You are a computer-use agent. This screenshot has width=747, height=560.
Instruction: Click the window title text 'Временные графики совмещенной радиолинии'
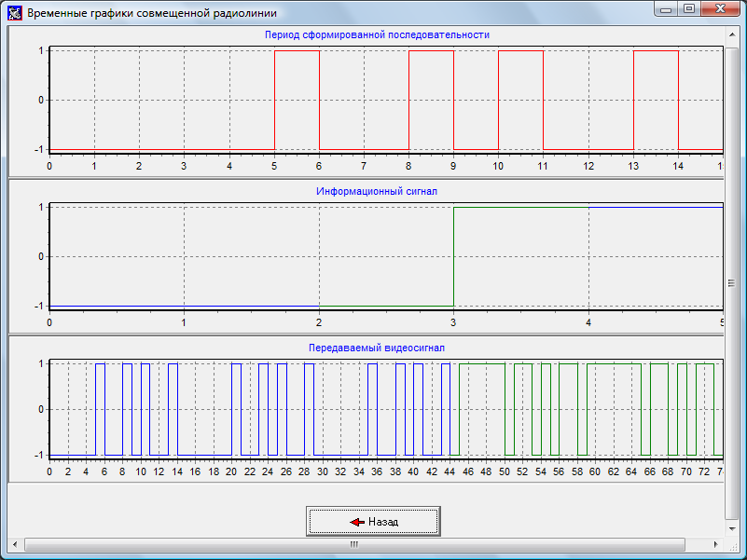click(152, 13)
